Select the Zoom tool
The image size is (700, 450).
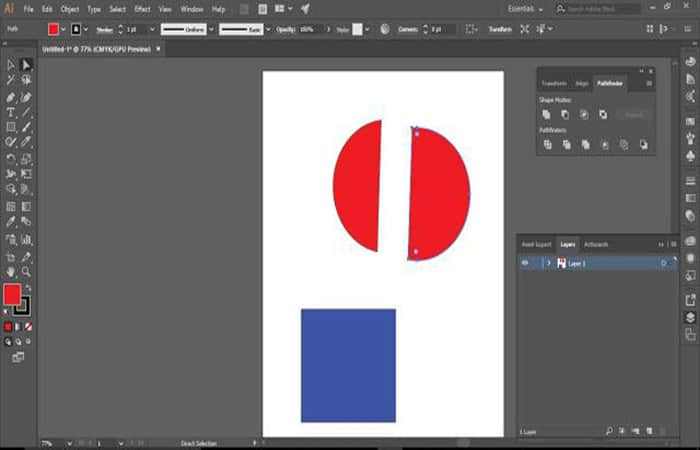tap(26, 272)
